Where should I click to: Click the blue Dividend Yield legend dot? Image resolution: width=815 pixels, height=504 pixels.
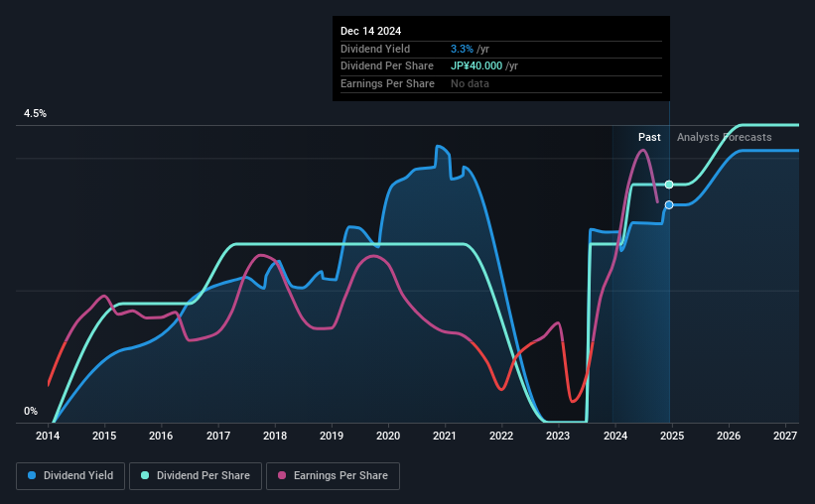pyautogui.click(x=32, y=475)
